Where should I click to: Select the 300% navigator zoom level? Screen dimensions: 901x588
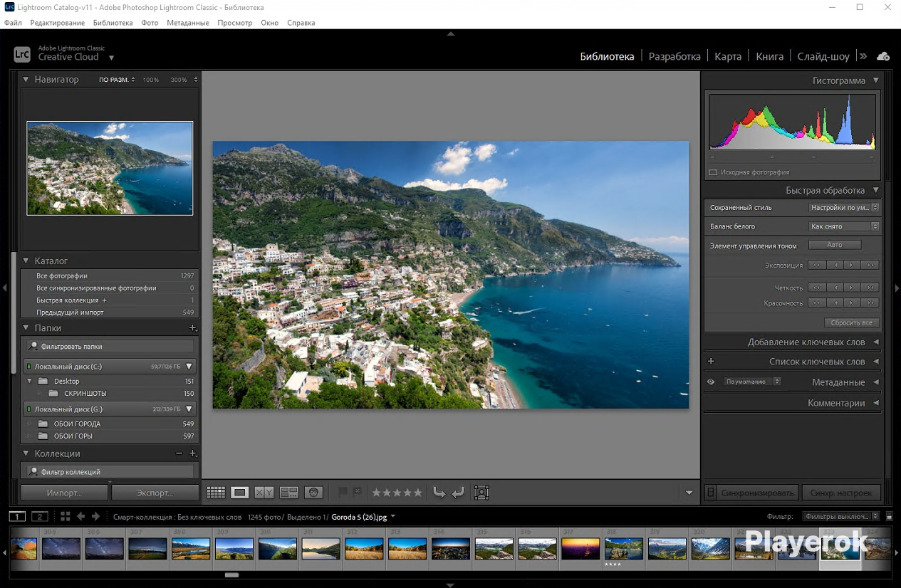[179, 80]
